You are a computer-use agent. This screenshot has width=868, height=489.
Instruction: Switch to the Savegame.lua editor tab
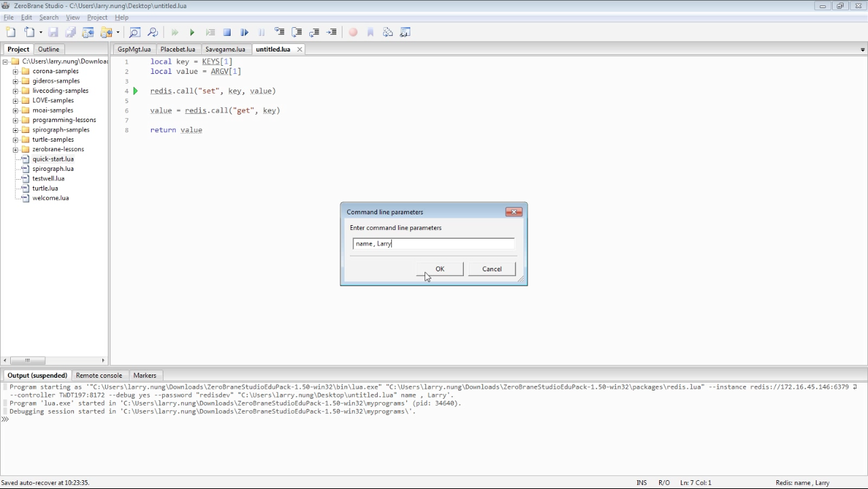tap(225, 49)
